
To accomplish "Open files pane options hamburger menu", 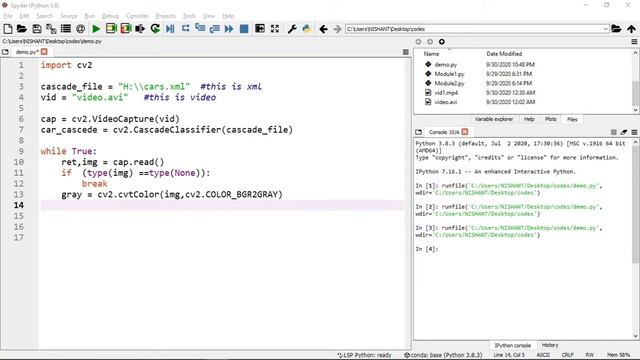I will (634, 42).
